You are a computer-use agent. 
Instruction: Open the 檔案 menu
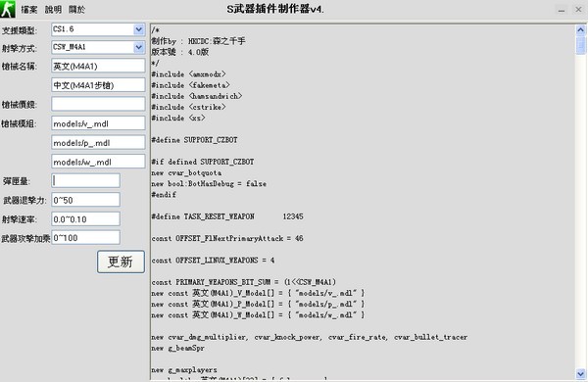[x=29, y=10]
